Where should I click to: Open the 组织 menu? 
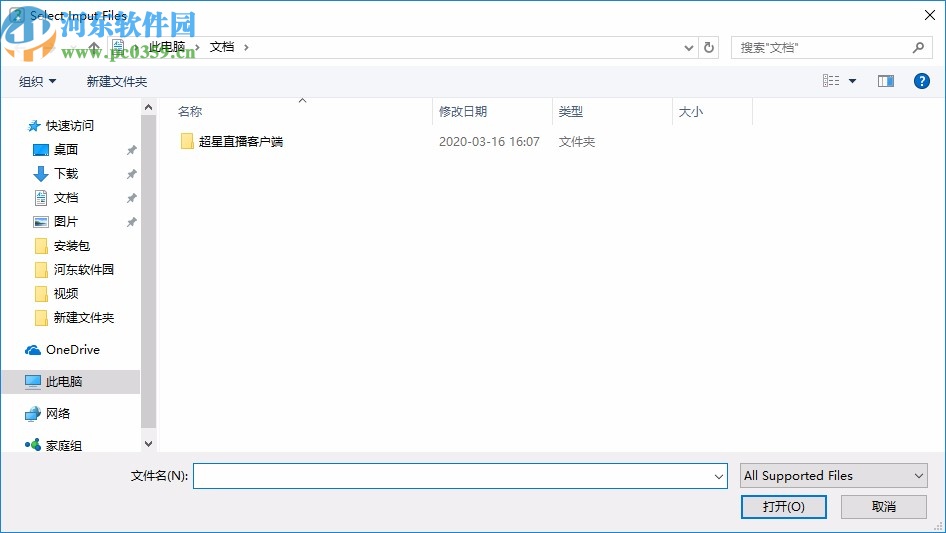pos(37,81)
